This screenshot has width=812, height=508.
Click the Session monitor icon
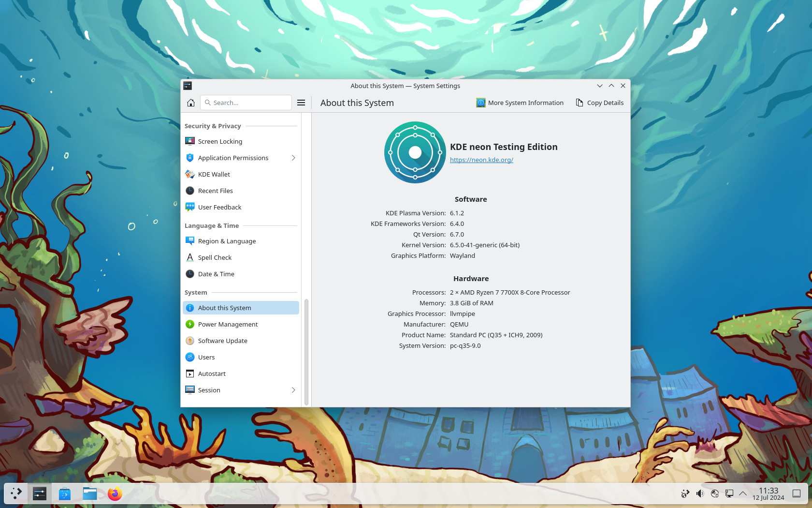190,390
